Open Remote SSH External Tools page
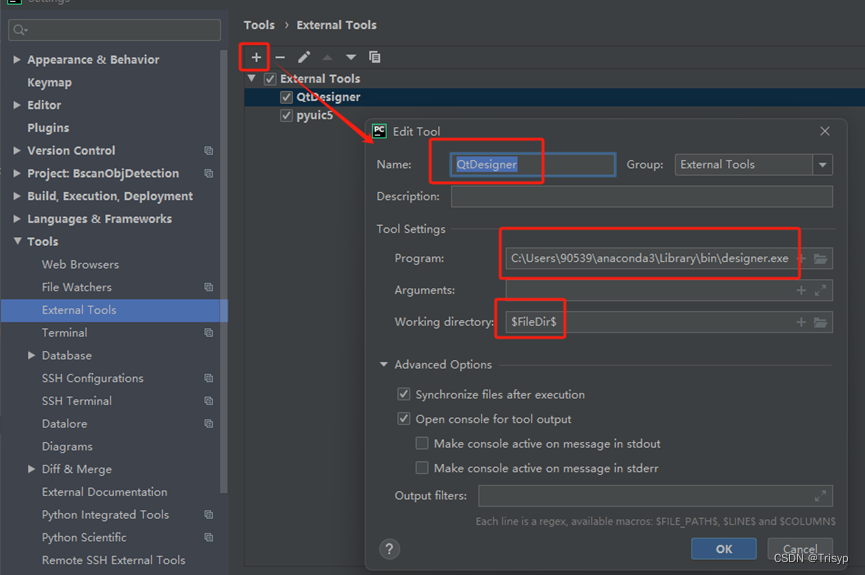This screenshot has width=865, height=575. 114,560
